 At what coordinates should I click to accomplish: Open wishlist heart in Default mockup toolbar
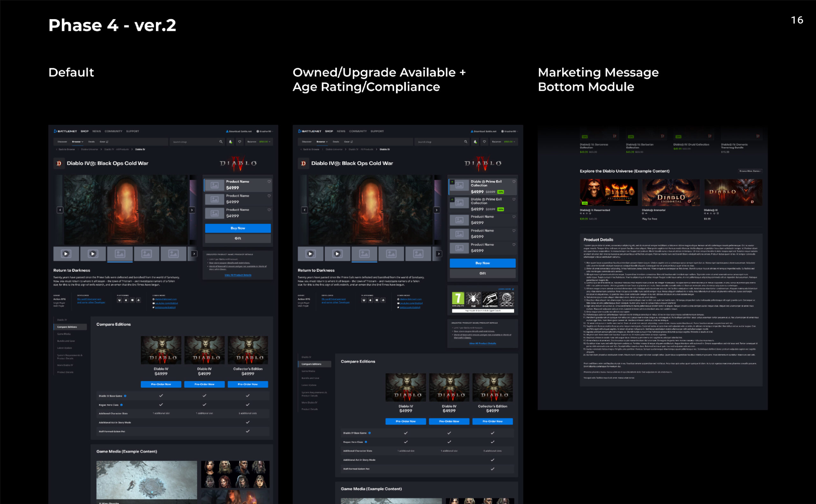[x=239, y=142]
